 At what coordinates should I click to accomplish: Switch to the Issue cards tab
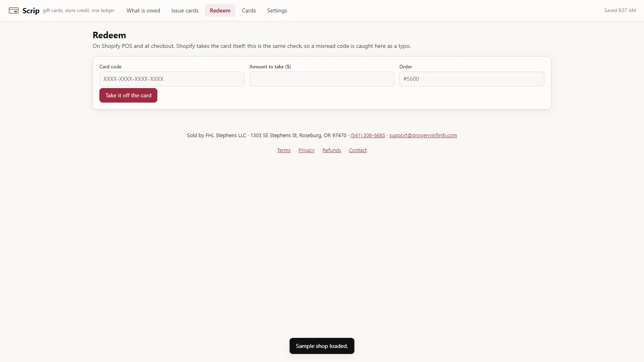click(x=185, y=10)
